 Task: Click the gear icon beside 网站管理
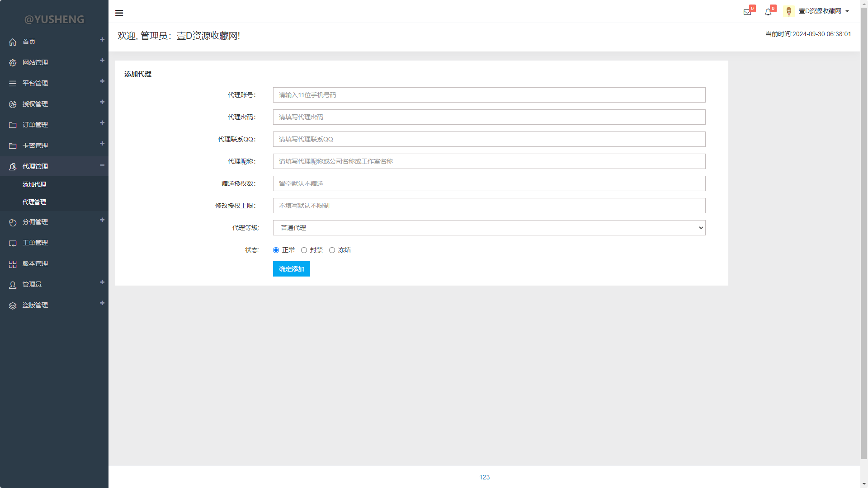[13, 63]
